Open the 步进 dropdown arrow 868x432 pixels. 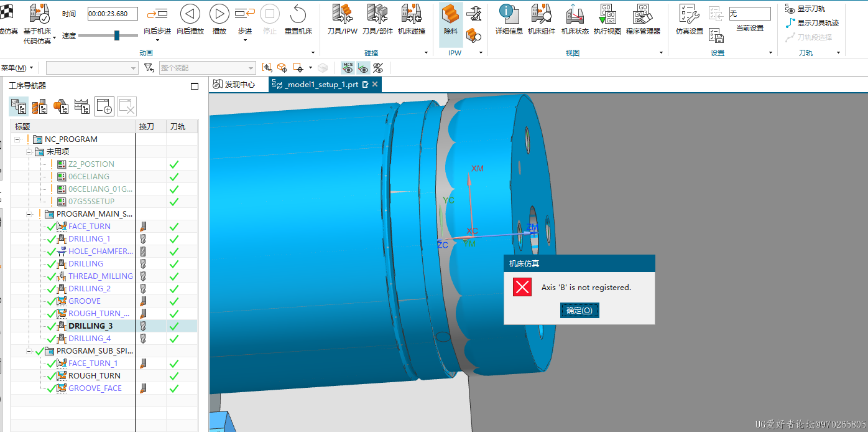click(245, 40)
